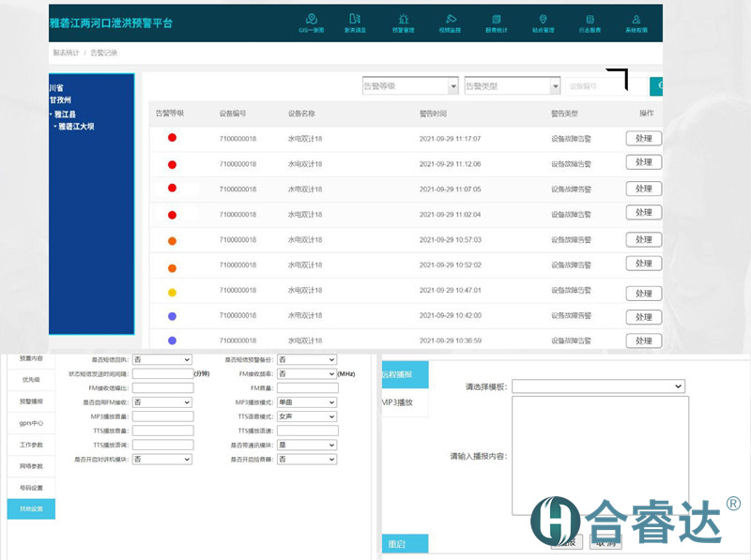Expand the MP3播放模式 dropdown
The width and height of the screenshot is (751, 560).
point(306,402)
